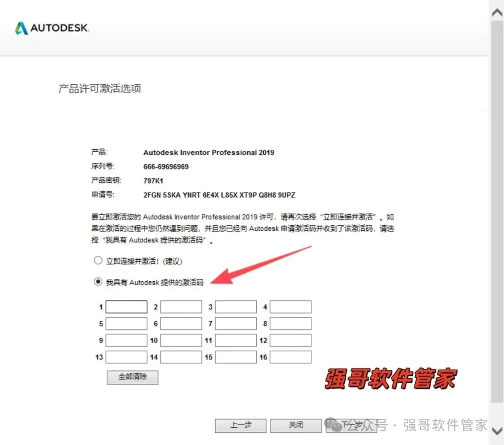Click activation code field 16
This screenshot has width=504, height=445.
(290, 357)
